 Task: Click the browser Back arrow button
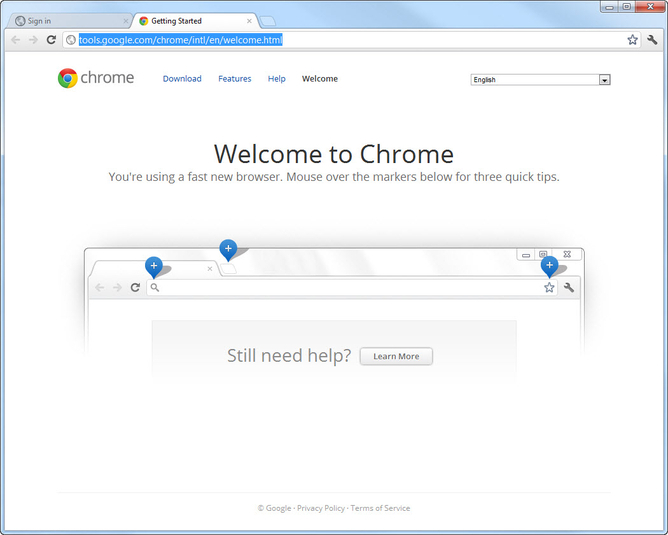pos(16,40)
